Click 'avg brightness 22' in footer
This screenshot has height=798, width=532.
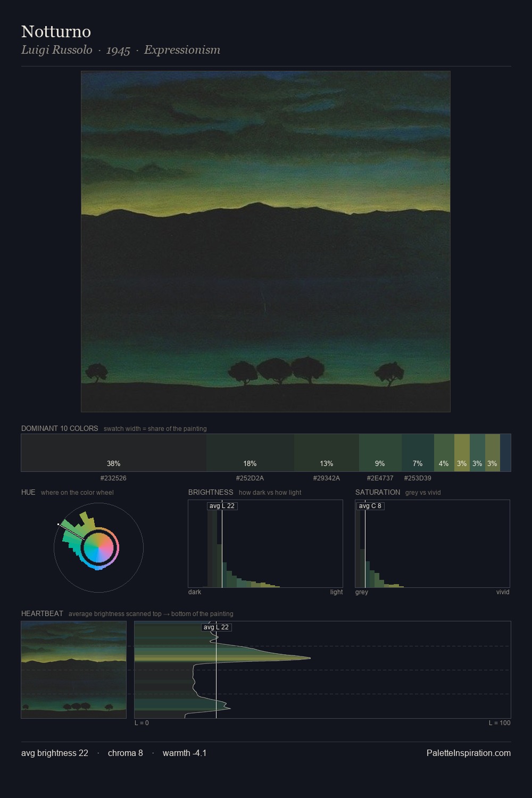coord(55,753)
